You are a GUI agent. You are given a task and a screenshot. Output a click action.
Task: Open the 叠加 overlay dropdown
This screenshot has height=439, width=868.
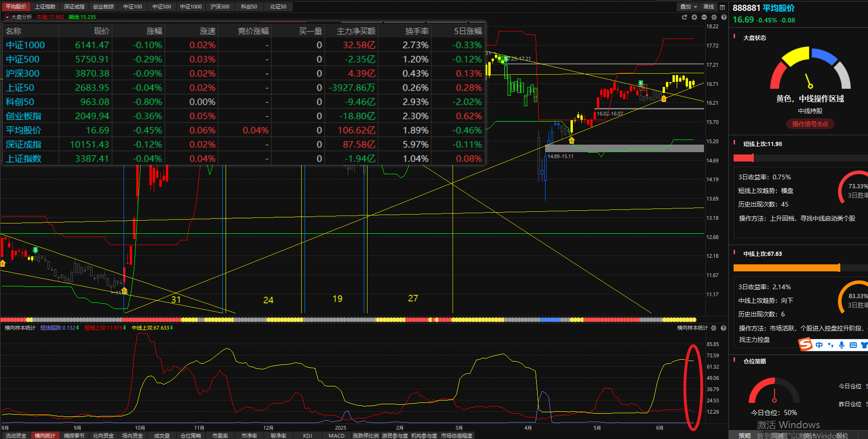tap(688, 7)
